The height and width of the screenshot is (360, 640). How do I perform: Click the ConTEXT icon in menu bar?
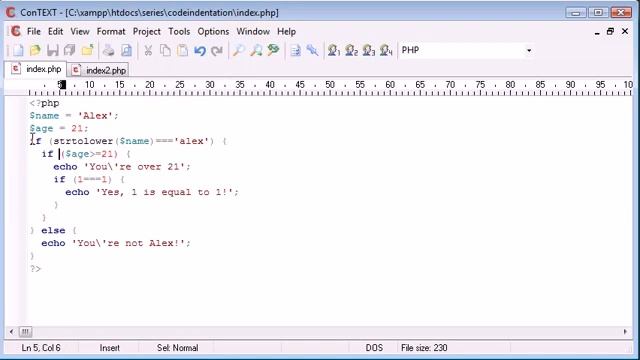[x=16, y=31]
